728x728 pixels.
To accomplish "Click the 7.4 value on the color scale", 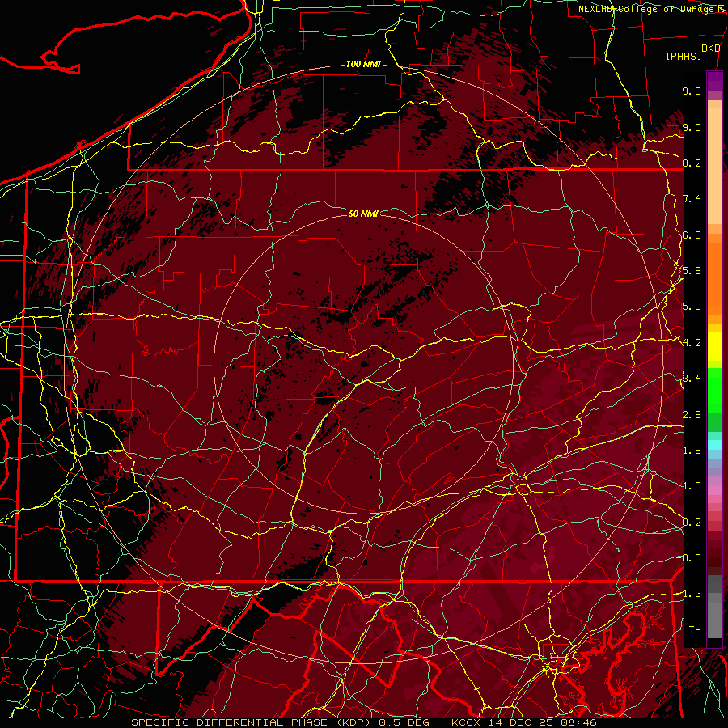I will pyautogui.click(x=692, y=199).
